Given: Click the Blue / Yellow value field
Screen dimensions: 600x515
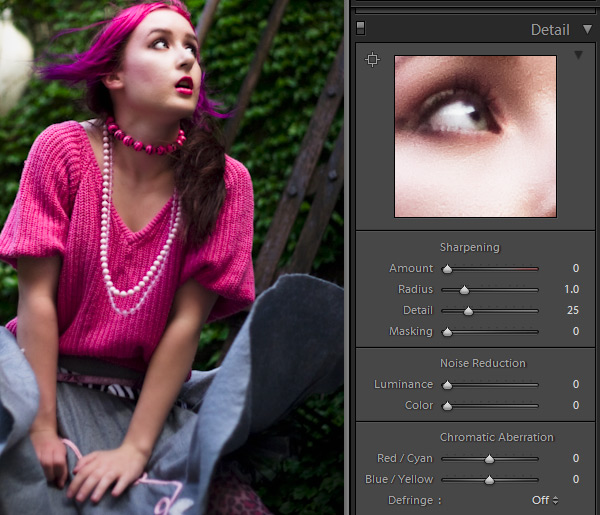Looking at the screenshot, I should click(x=576, y=479).
